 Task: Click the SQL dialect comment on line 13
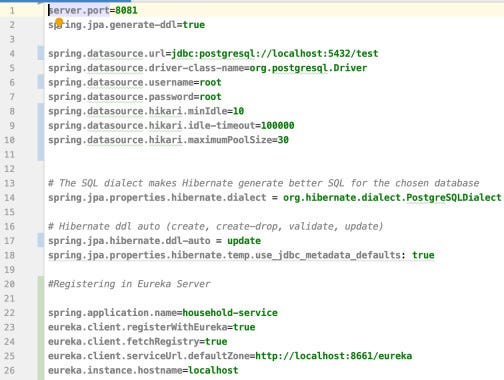point(264,183)
